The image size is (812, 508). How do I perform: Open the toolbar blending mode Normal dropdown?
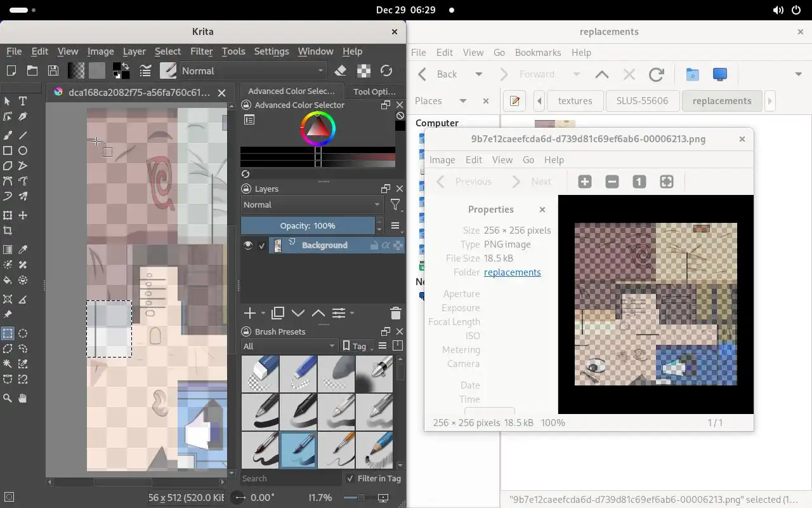(x=254, y=70)
